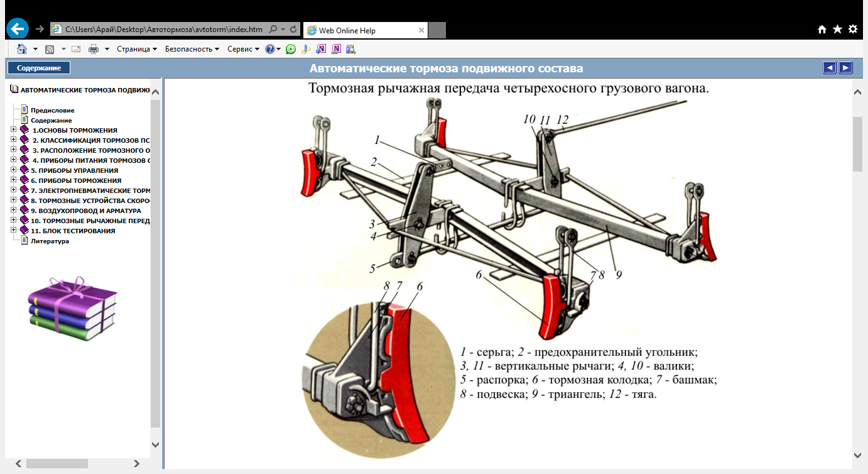This screenshot has height=474, width=868.
Task: Select the АВТОМАТИЧЕСКИЕ ТОРМОЗА ПОДВИЖ root tree item
Action: pos(84,90)
